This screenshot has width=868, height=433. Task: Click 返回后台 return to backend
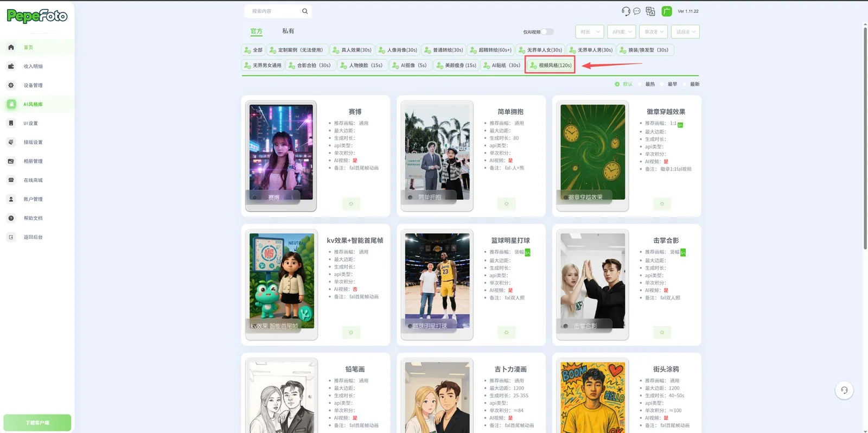pyautogui.click(x=37, y=237)
